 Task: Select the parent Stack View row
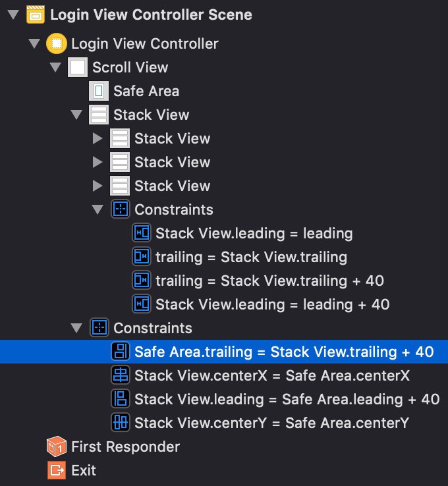click(151, 115)
